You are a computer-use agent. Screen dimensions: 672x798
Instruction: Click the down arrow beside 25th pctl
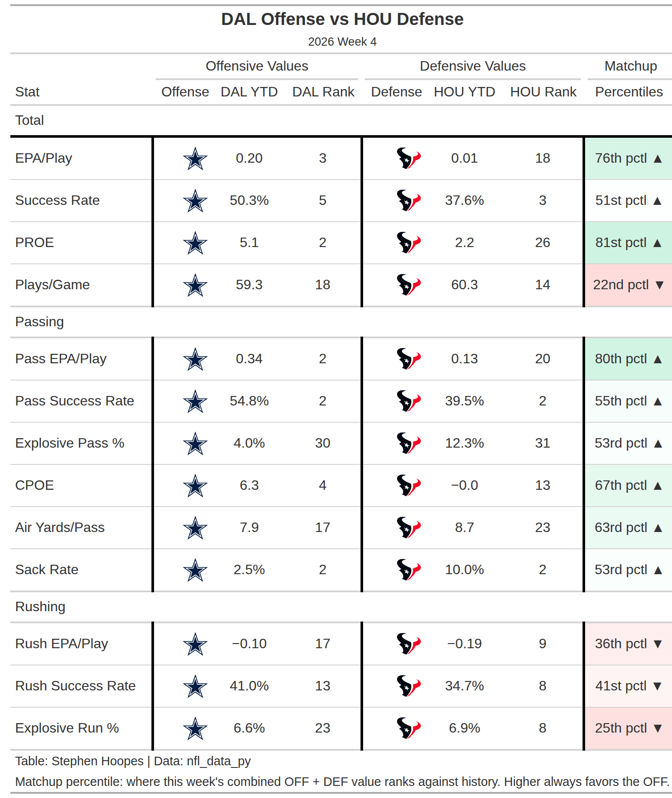click(x=657, y=728)
